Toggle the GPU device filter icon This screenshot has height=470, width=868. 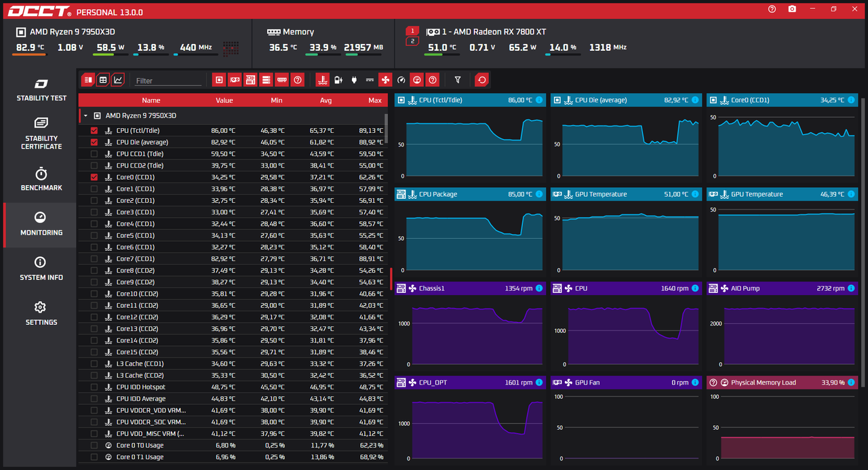[235, 80]
